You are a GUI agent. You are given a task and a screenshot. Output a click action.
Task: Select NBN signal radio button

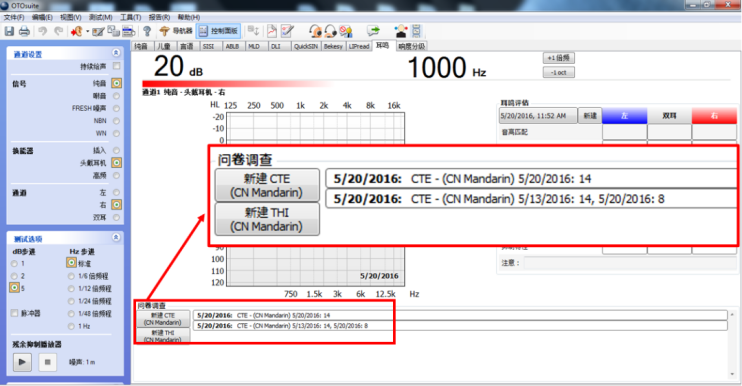(x=116, y=121)
